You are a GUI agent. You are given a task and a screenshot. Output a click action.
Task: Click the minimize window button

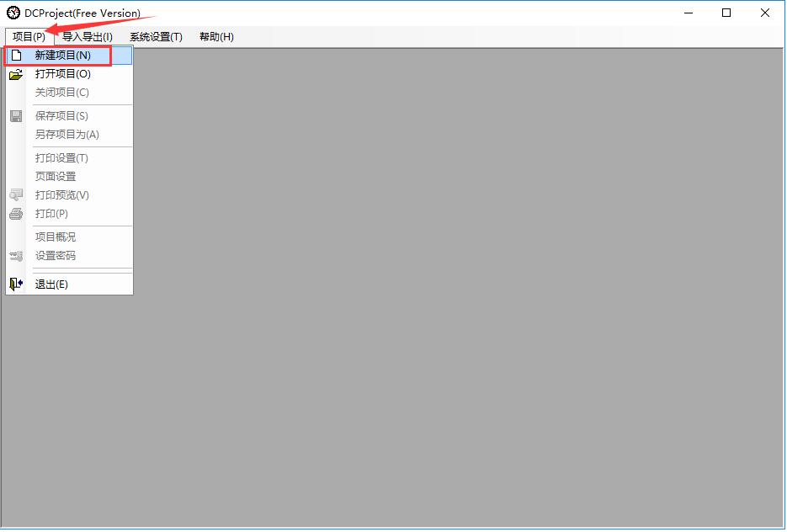pyautogui.click(x=687, y=13)
